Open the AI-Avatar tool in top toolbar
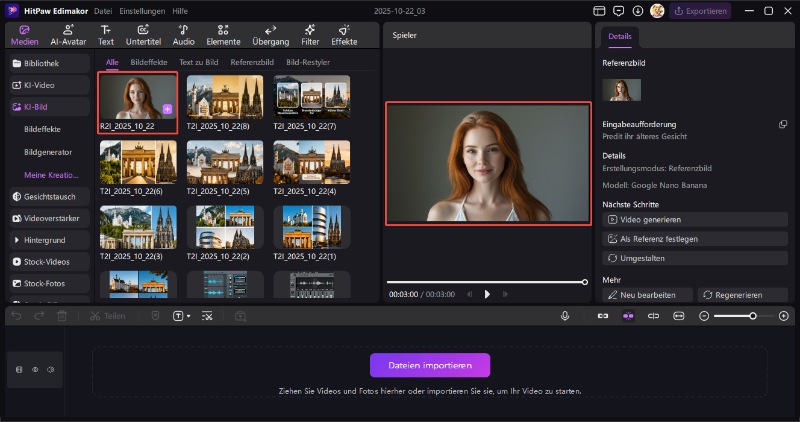The image size is (800, 422). coord(67,35)
